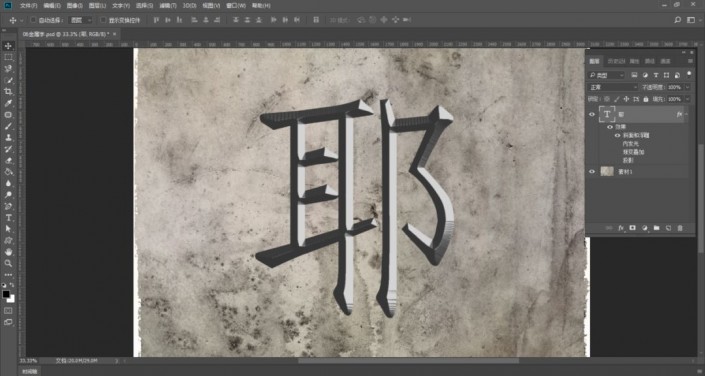705x376 pixels.
Task: Select the Lasso tool
Action: [8, 69]
